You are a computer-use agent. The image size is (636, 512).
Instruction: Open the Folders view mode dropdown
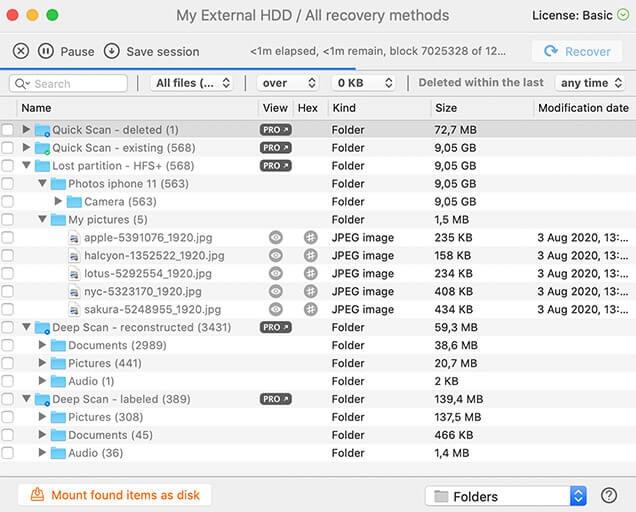pyautogui.click(x=506, y=496)
